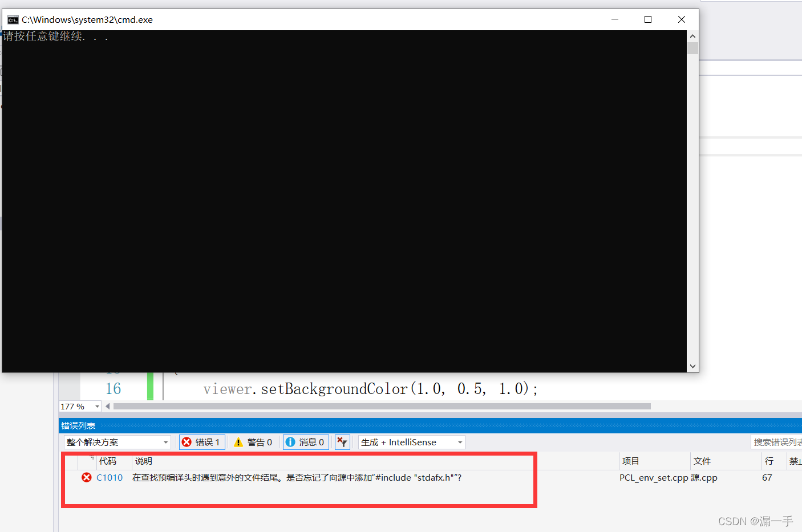Toggle the messages filter button
802x532 pixels.
(305, 442)
